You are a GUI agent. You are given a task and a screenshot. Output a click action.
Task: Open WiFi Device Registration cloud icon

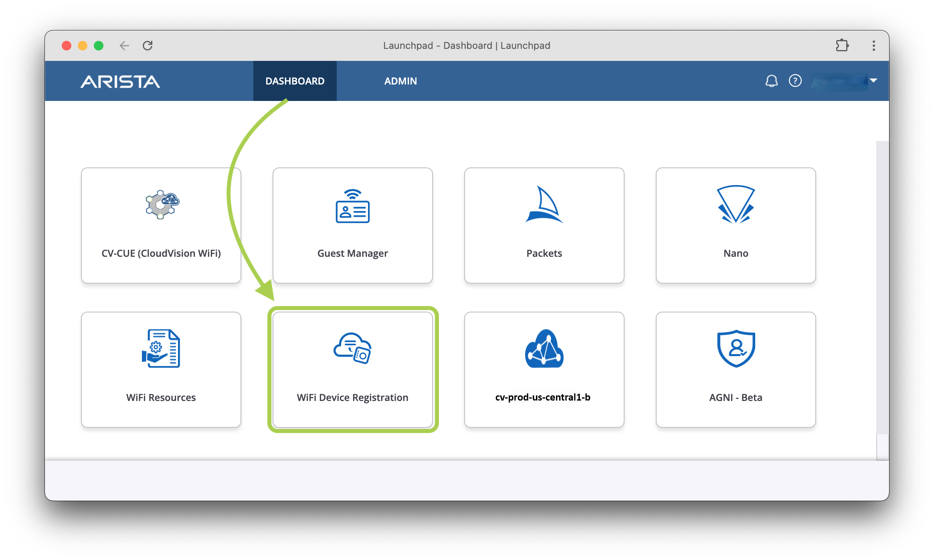[x=352, y=348]
